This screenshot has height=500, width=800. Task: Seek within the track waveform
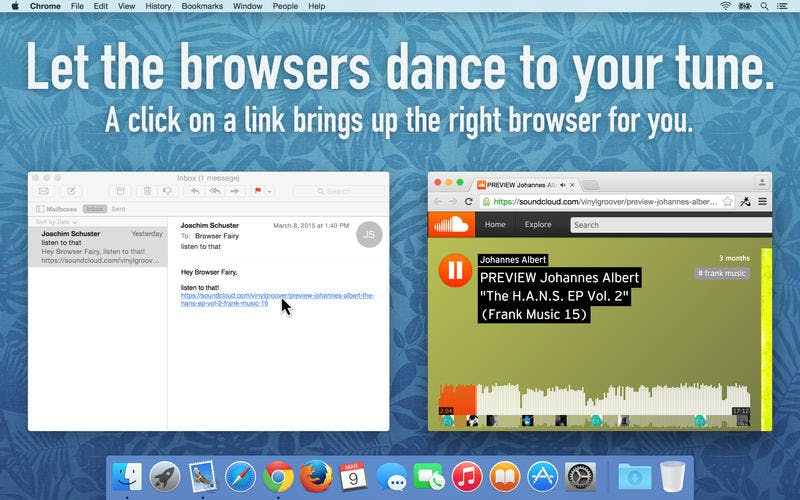(594, 399)
